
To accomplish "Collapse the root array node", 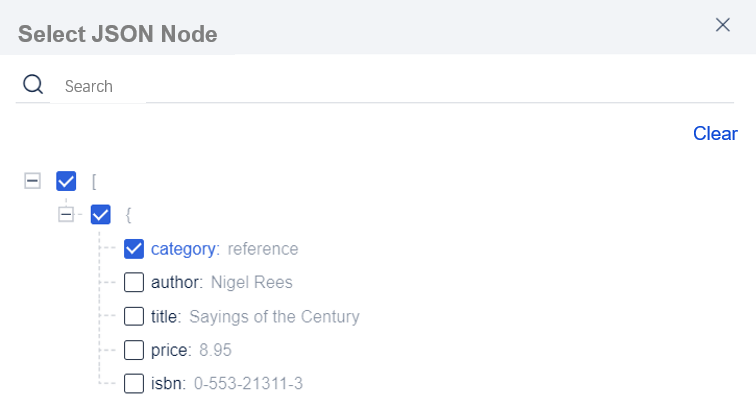I will (x=32, y=181).
